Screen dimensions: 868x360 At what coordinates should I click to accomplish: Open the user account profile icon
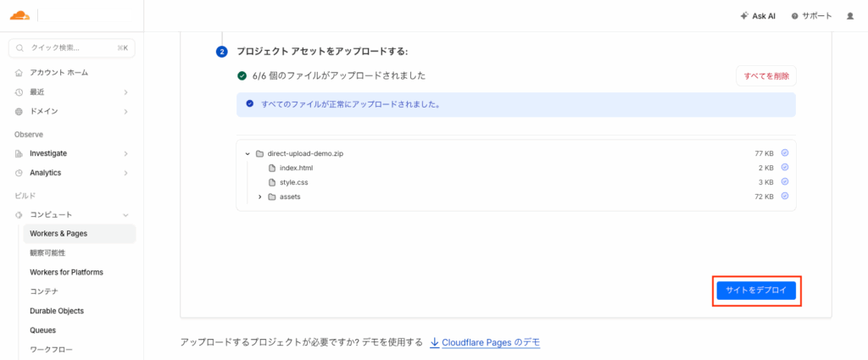coord(850,16)
